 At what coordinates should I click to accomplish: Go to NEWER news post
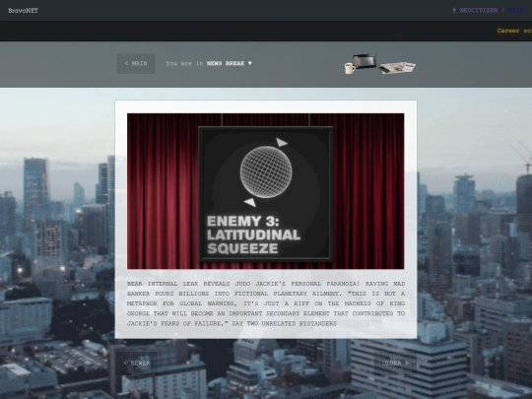click(x=137, y=363)
